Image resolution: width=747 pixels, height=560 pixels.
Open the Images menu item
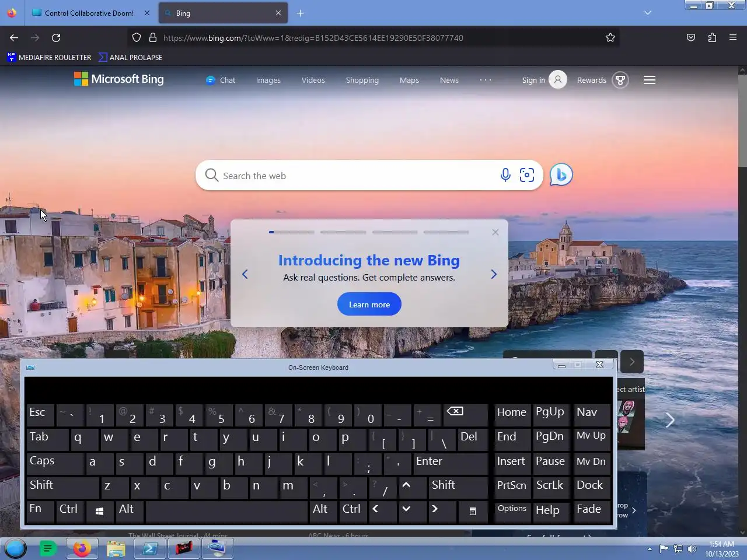pyautogui.click(x=268, y=80)
